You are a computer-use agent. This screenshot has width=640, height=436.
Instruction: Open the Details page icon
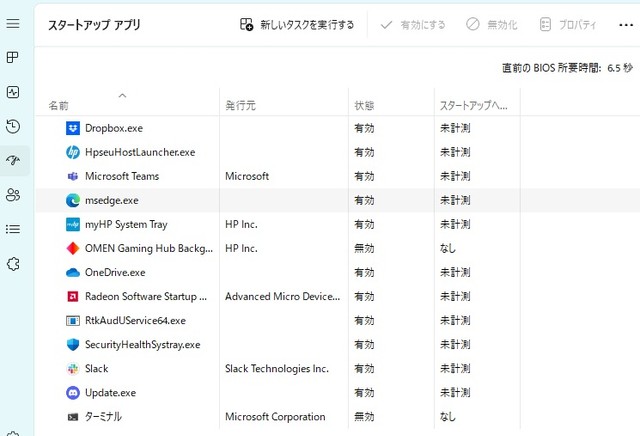pos(13,229)
